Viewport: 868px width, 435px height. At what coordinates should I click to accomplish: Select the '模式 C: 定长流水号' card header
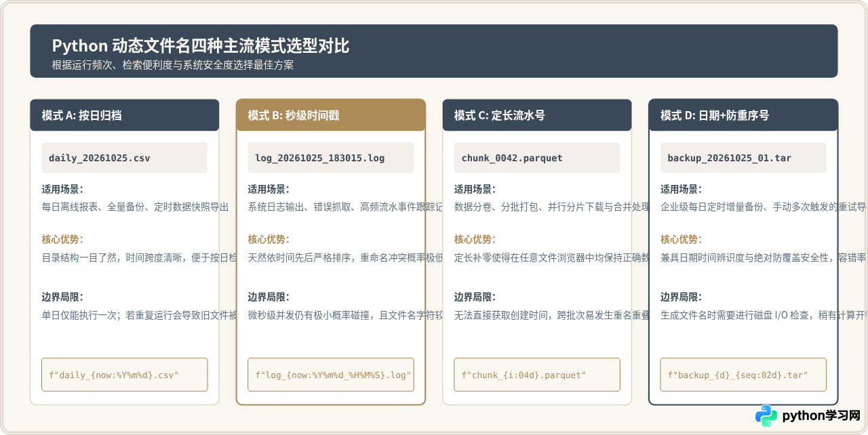coord(537,115)
